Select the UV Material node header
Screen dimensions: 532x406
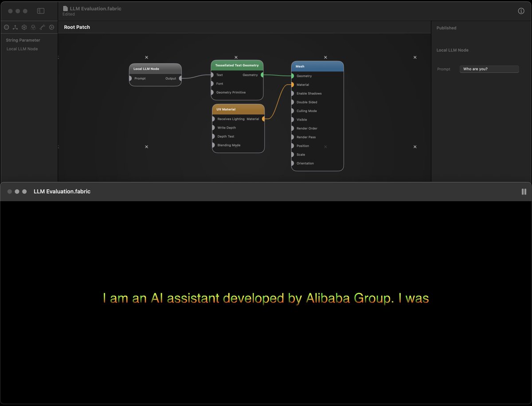coord(238,109)
